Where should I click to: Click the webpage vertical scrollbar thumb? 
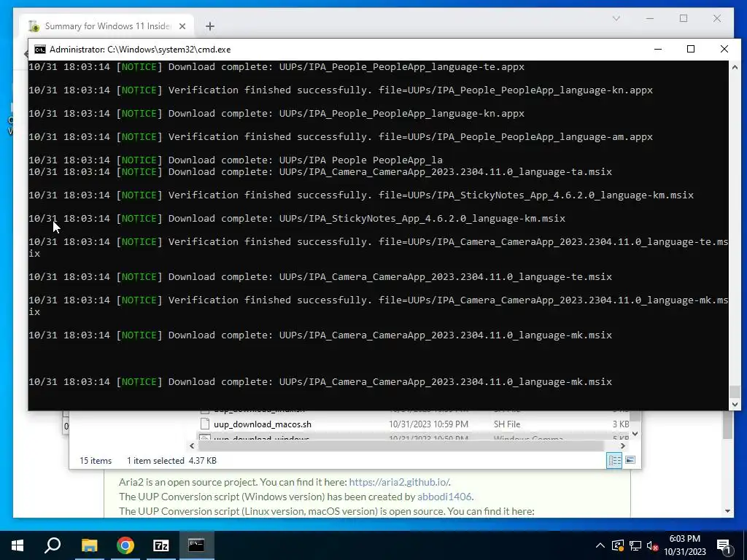[x=727, y=424]
